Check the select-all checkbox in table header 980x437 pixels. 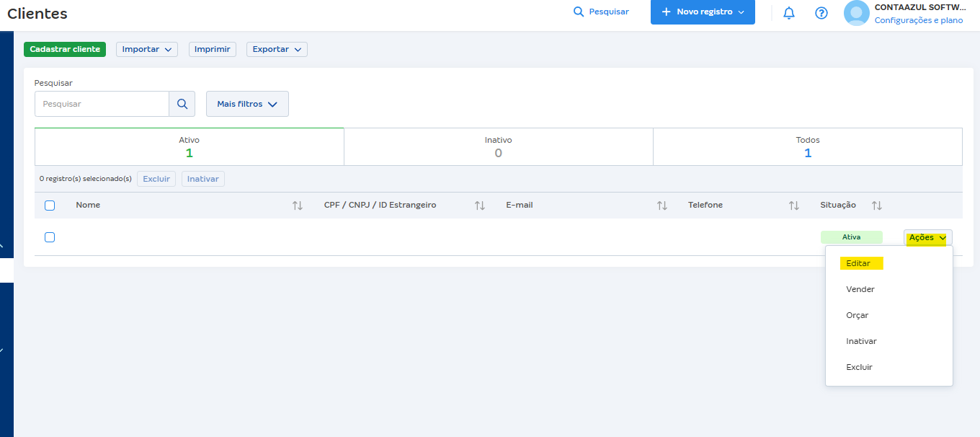click(x=50, y=206)
